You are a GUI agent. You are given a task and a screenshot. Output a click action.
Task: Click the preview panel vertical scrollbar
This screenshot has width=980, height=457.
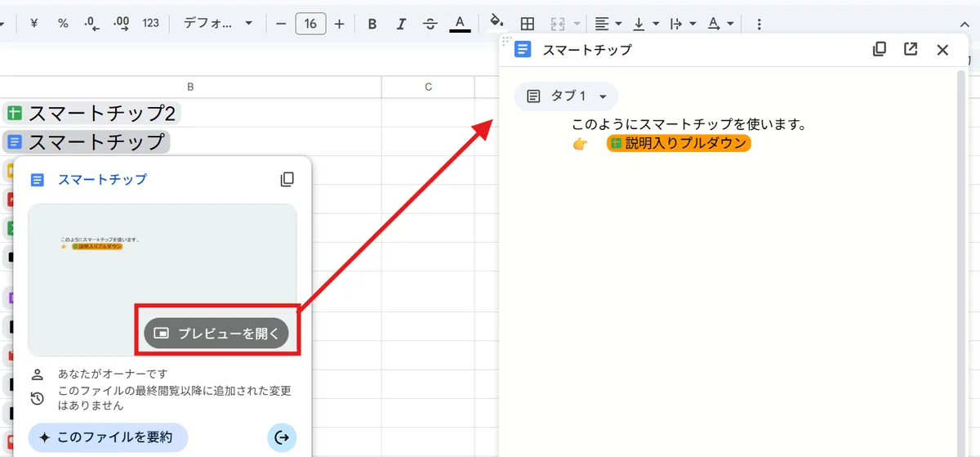click(961, 262)
